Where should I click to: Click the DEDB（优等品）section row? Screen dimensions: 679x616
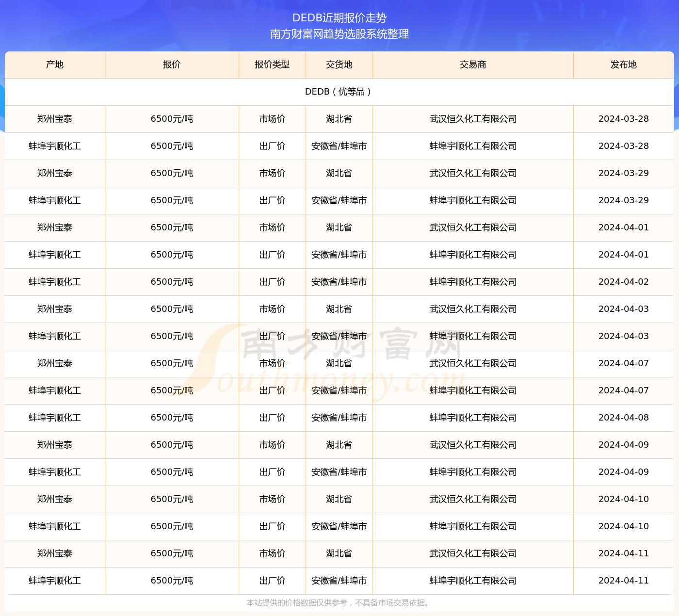pyautogui.click(x=339, y=92)
